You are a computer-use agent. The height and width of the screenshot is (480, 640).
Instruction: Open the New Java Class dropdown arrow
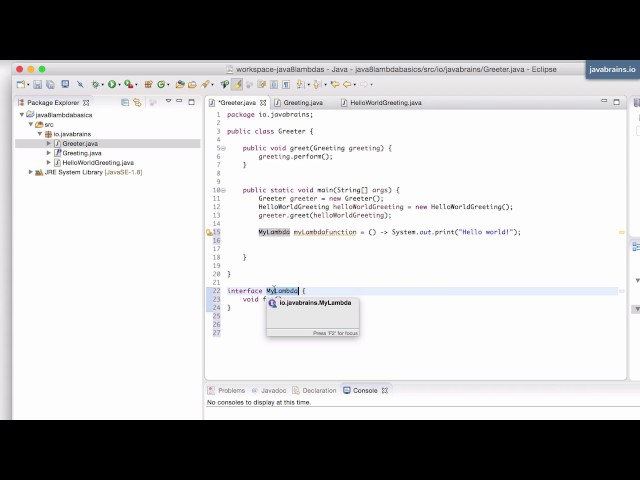point(168,85)
